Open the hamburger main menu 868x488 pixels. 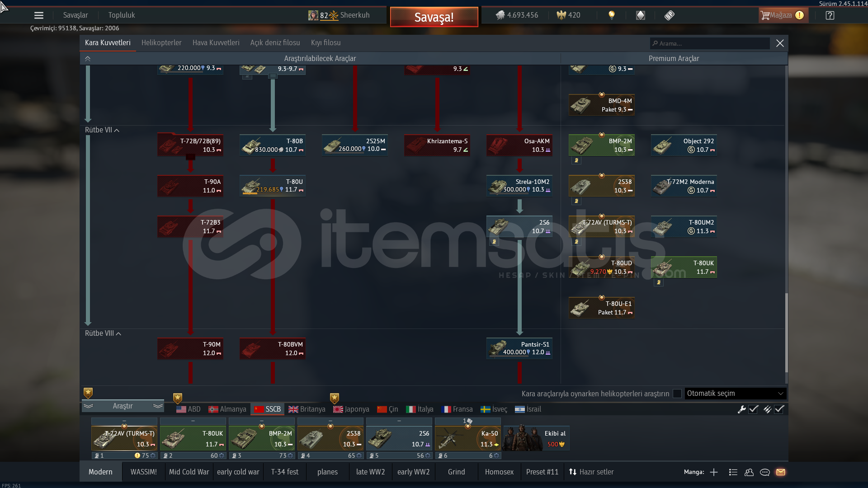click(x=39, y=15)
